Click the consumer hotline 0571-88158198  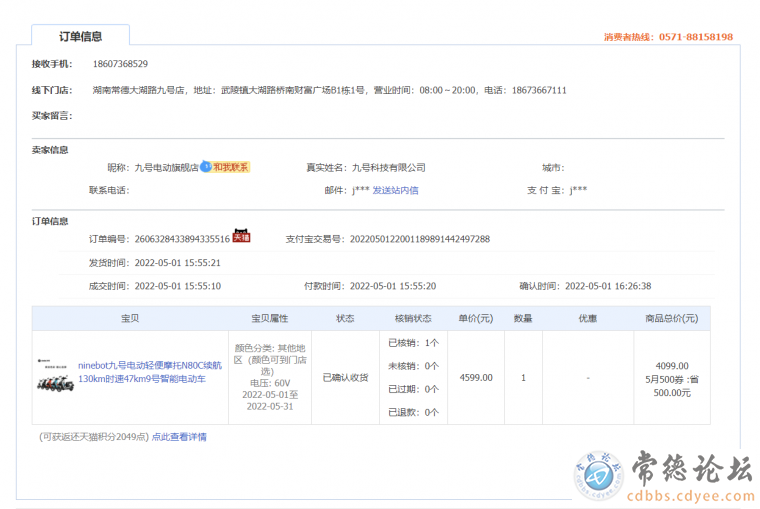[x=696, y=37]
